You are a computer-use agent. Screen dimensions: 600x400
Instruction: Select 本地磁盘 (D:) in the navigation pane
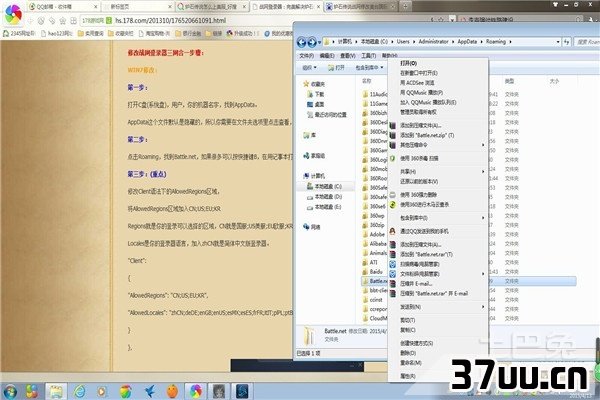324,197
